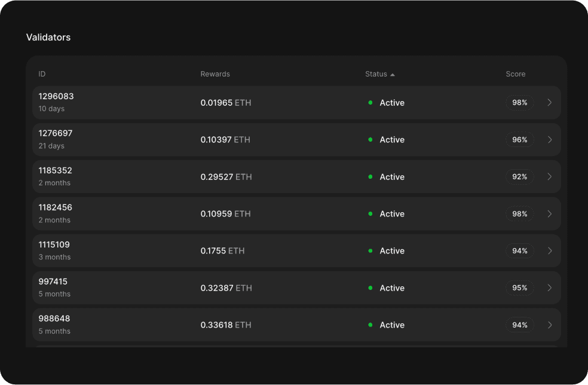The image size is (588, 385).
Task: Click the sort arrow next to the Status header
Action: 393,74
